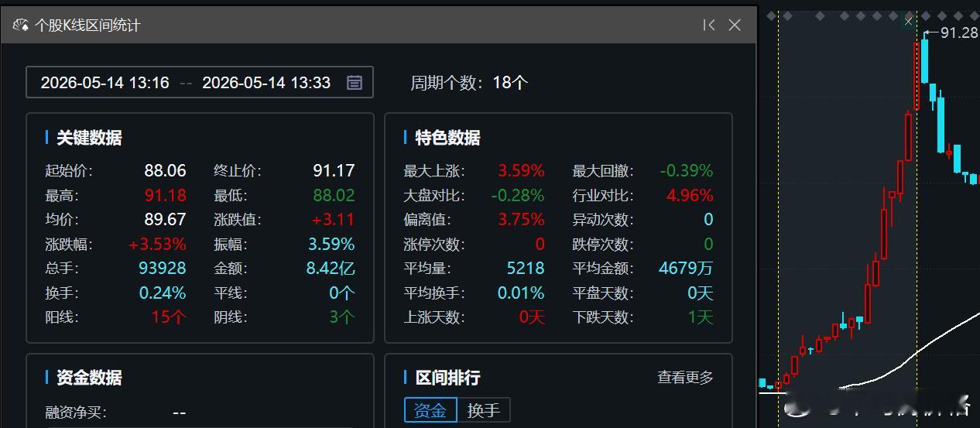Collapse the statistics panel with the arrow icon
Viewport: 980px width, 428px height.
(x=708, y=25)
